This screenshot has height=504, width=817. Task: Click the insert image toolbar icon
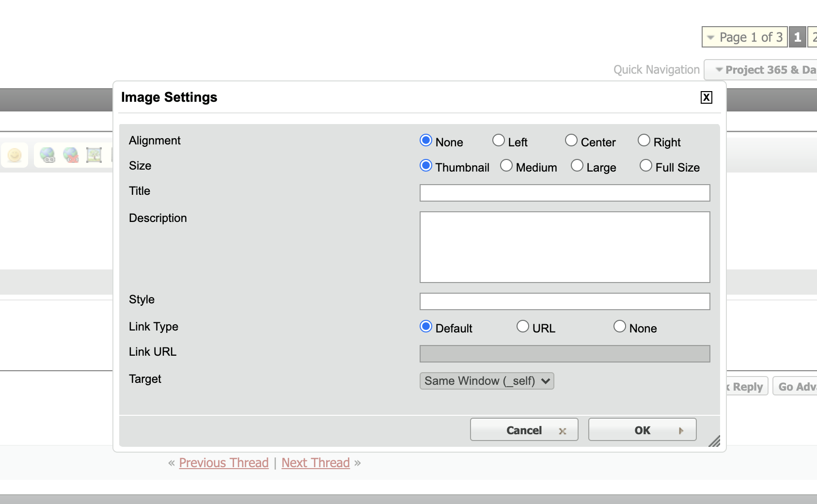coord(94,155)
